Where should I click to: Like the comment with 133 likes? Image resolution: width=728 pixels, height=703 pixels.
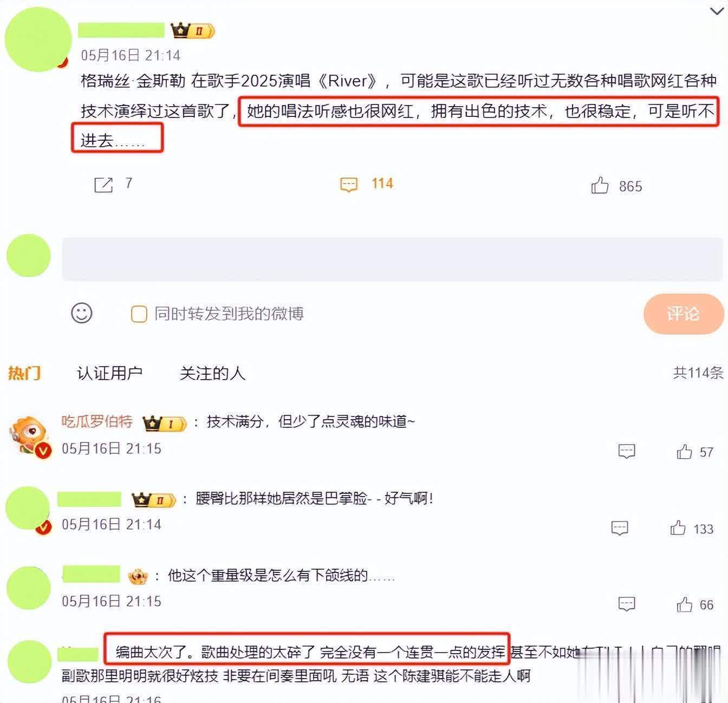pos(678,528)
